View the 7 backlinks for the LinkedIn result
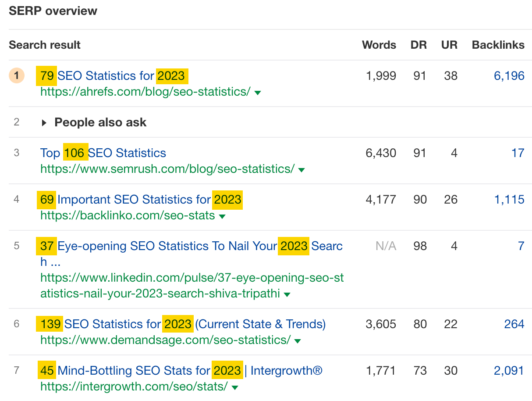The width and height of the screenshot is (532, 401). pyautogui.click(x=521, y=246)
